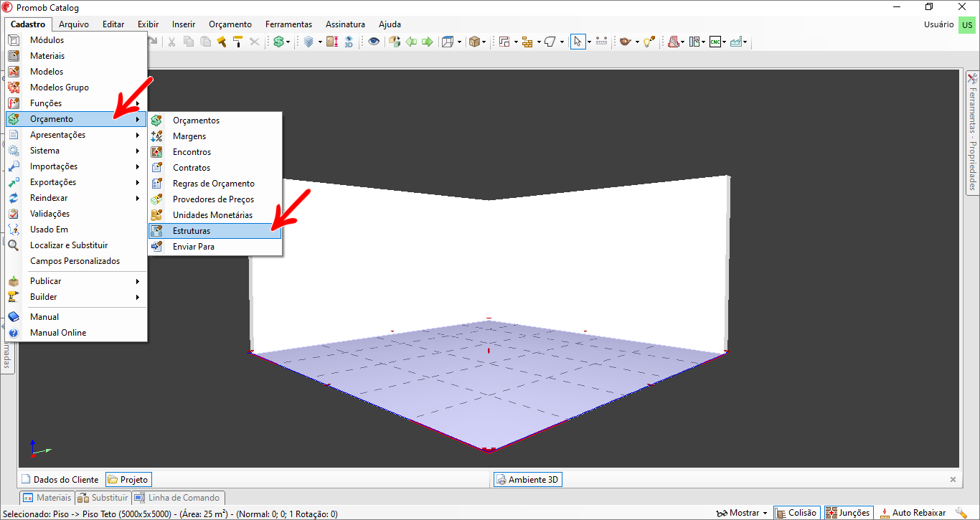Select the arrow pointer selection tool
Image resolution: width=980 pixels, height=520 pixels.
(578, 42)
